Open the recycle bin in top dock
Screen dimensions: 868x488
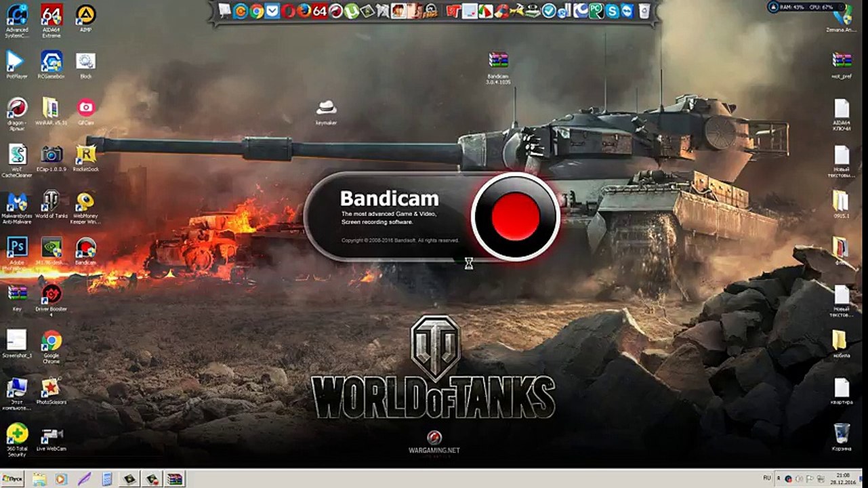(644, 11)
